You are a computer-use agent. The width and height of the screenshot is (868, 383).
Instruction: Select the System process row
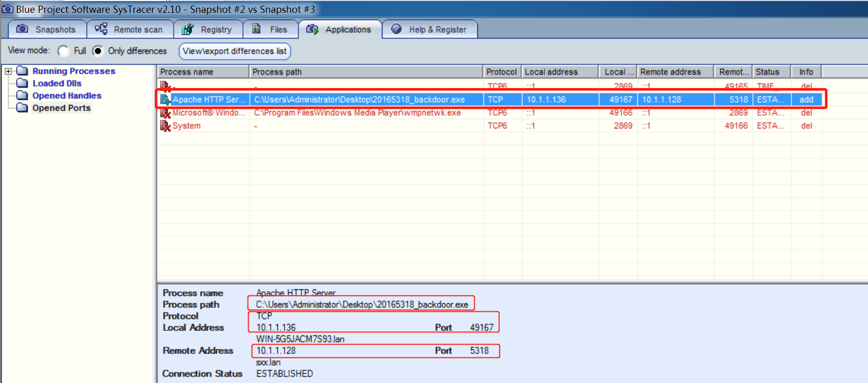[490, 126]
